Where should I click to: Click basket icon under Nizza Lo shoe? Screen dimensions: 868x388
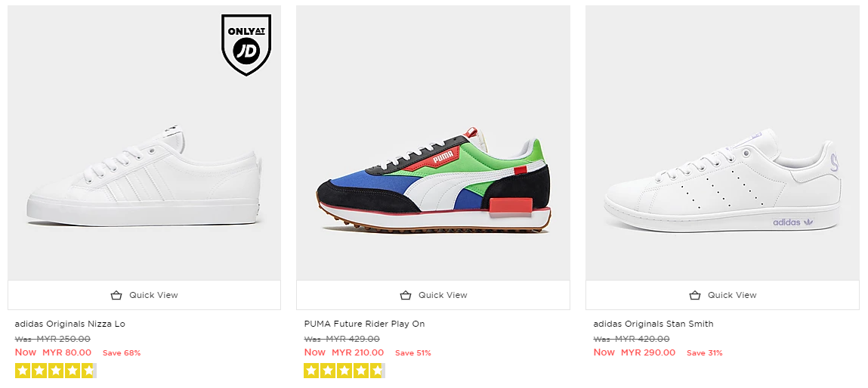tap(116, 295)
